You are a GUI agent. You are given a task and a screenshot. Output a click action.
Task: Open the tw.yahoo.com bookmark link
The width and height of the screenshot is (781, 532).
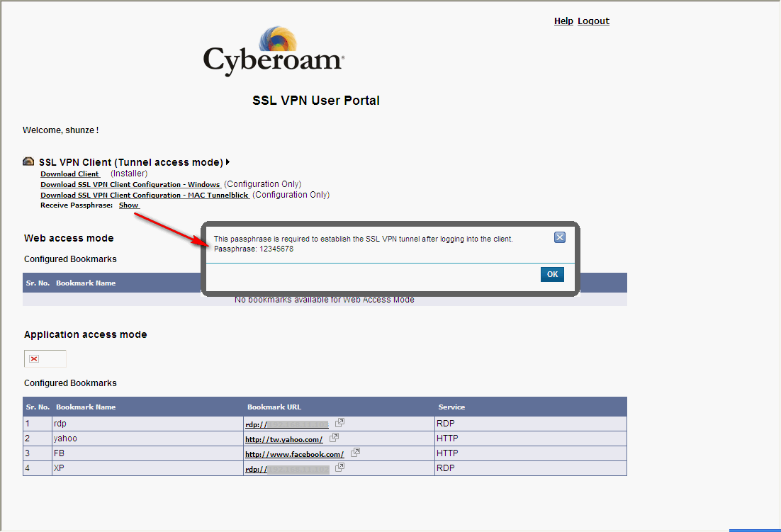click(284, 439)
